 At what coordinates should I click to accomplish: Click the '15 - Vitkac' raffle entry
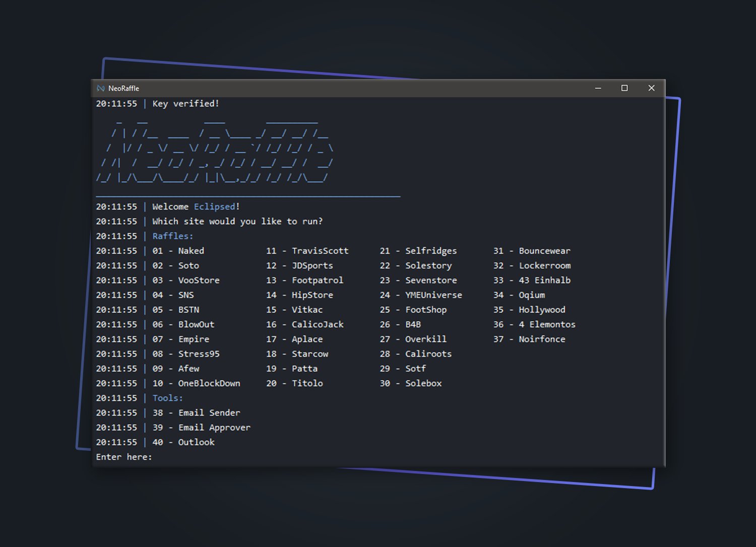[294, 310]
